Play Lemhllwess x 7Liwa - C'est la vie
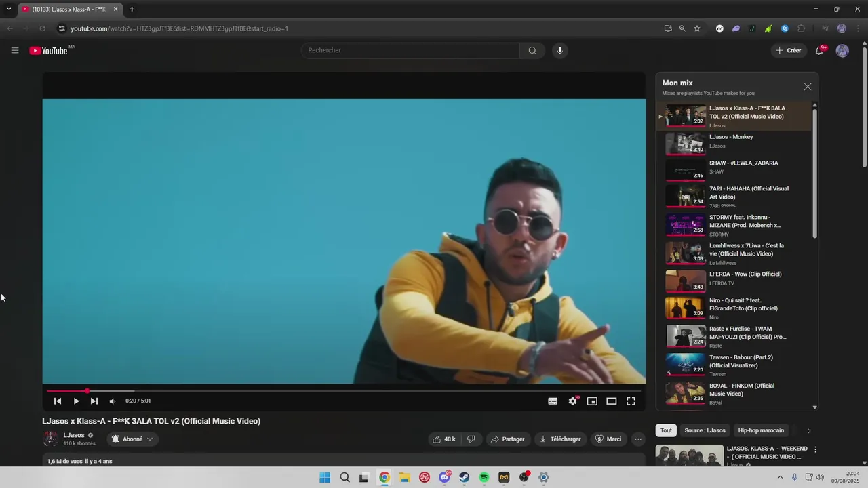Screen dimensions: 868x488 click(x=733, y=253)
